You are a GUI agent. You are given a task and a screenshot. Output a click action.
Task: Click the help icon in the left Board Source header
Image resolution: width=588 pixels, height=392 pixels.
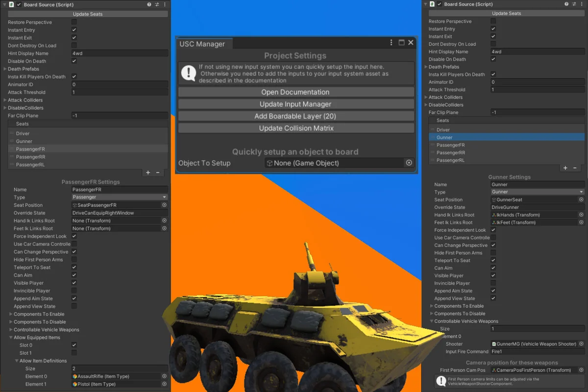(149, 4)
